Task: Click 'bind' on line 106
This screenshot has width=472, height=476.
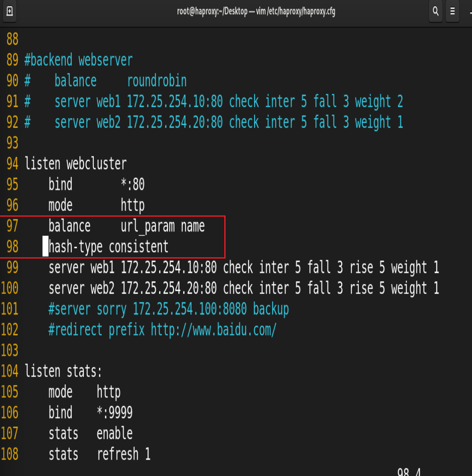Action: (60, 412)
